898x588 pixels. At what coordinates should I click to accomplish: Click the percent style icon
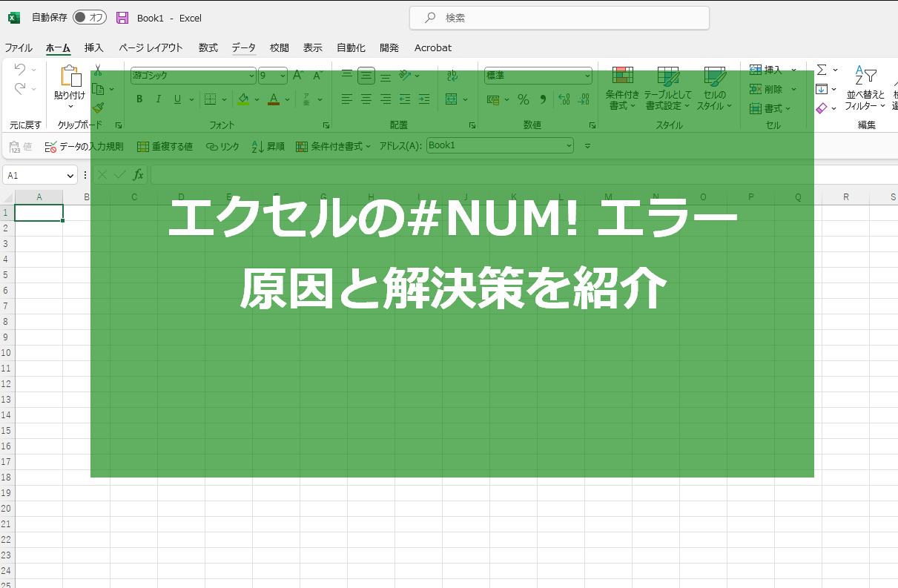523,98
